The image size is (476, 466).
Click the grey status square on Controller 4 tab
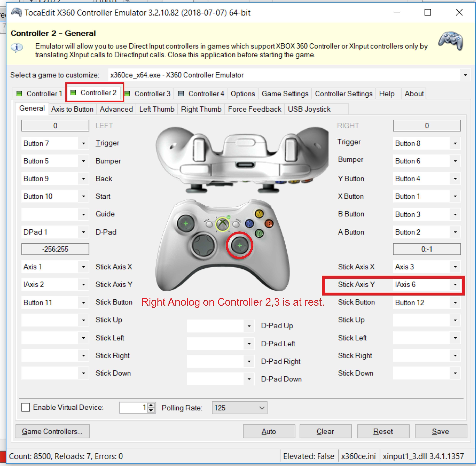181,93
